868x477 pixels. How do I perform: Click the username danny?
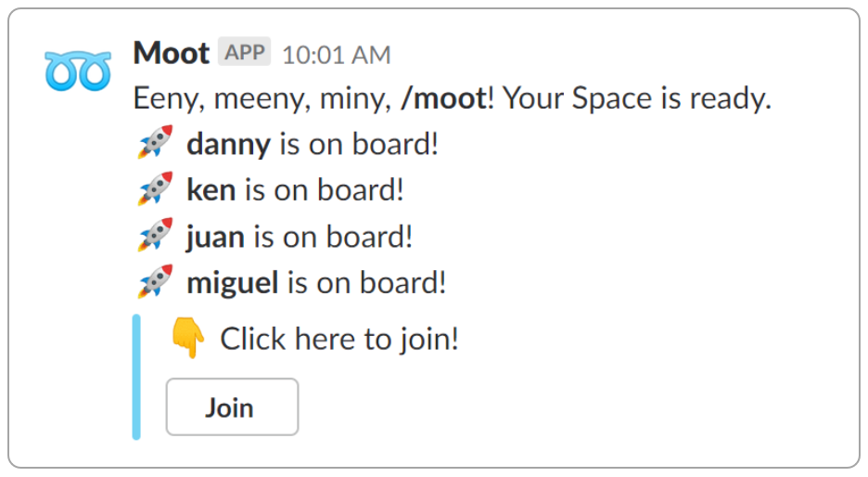(x=228, y=145)
